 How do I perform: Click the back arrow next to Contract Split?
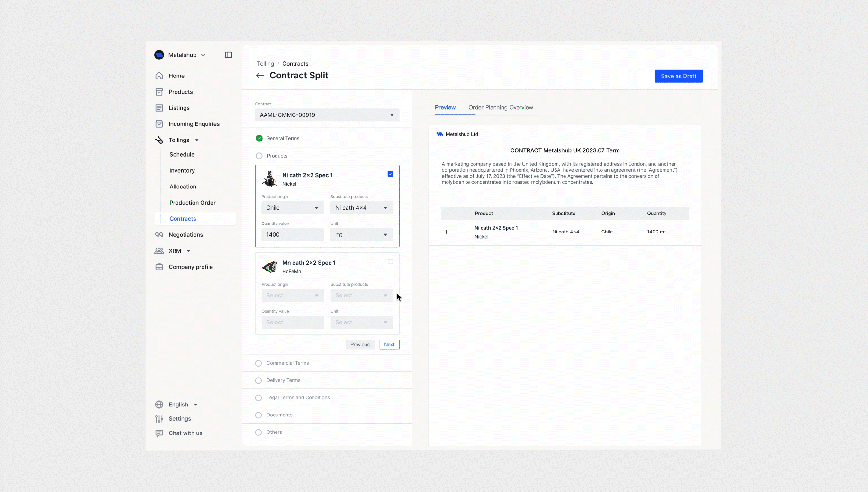point(259,75)
